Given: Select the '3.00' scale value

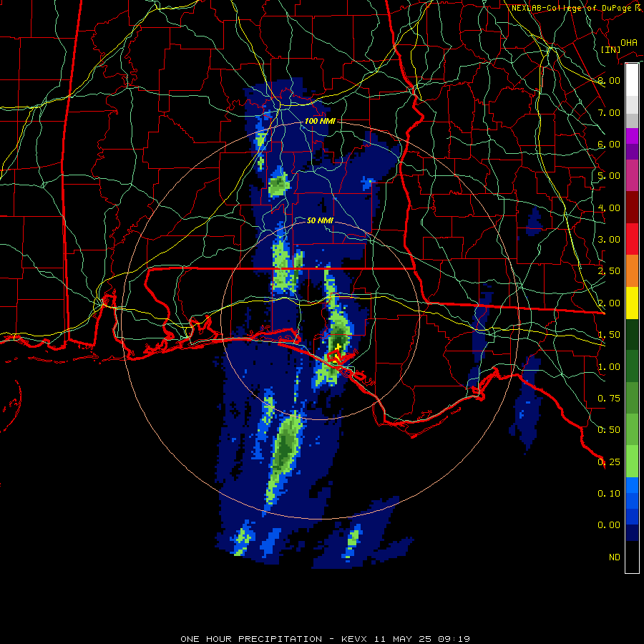Looking at the screenshot, I should click(x=609, y=240).
